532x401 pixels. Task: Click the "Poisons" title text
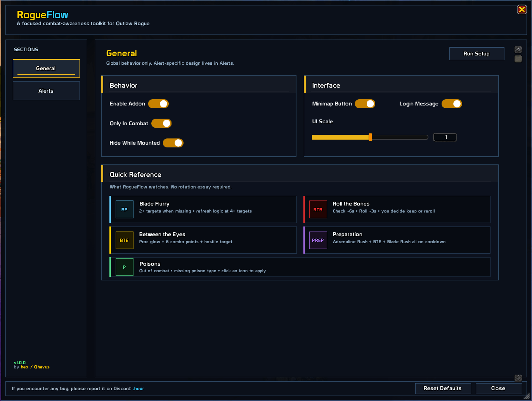point(150,264)
